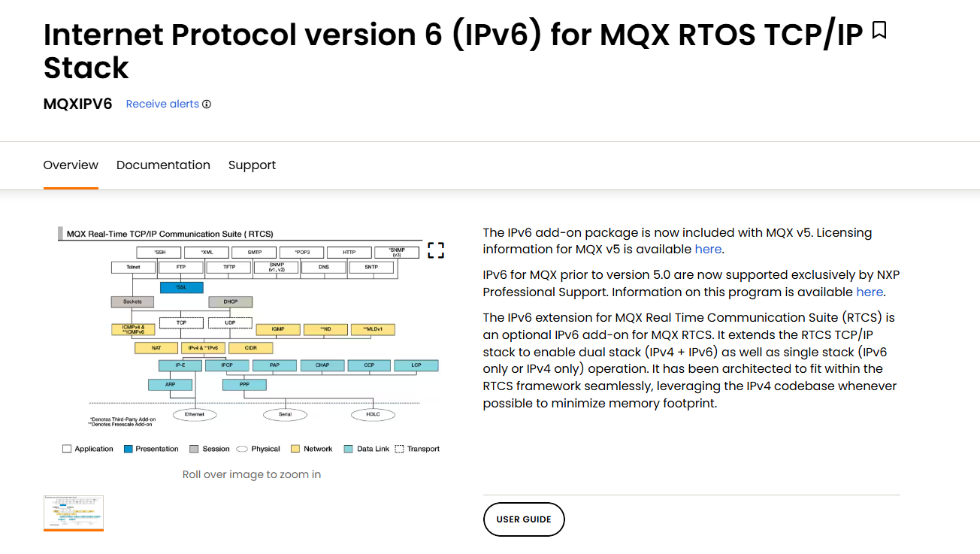
Task: Select the diagram thumbnail below the image
Action: click(74, 512)
